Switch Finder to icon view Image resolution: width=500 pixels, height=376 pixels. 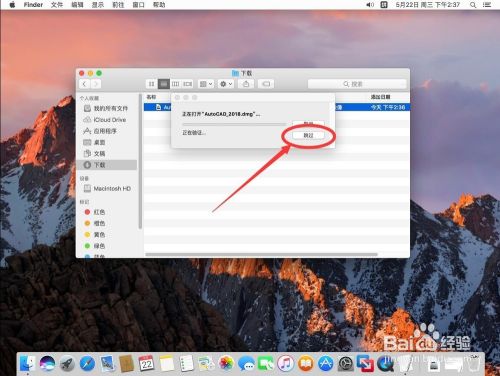click(151, 84)
